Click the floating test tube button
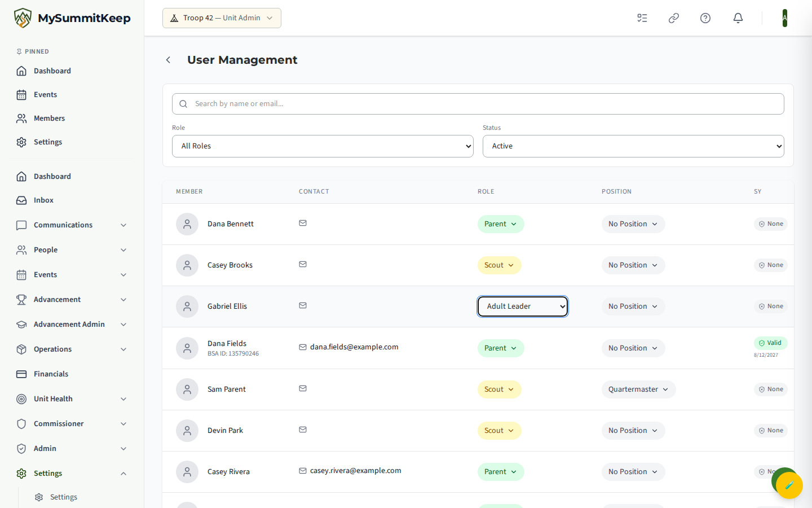 (x=789, y=485)
